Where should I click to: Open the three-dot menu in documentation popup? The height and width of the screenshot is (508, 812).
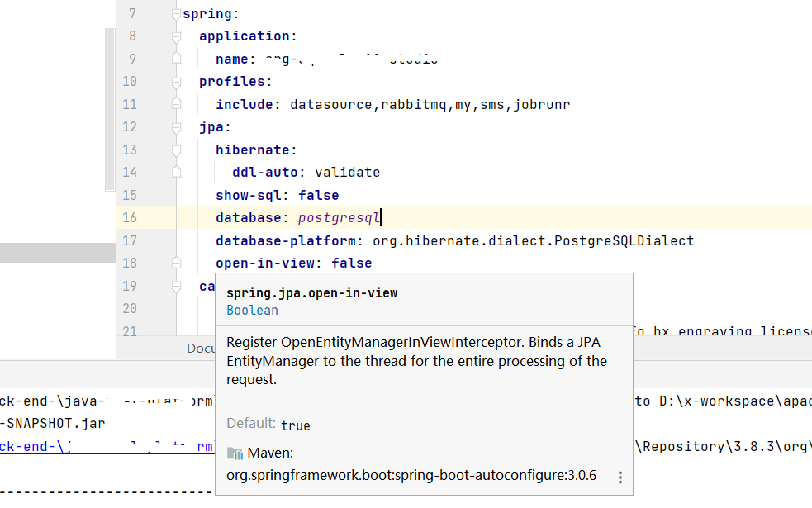point(620,477)
